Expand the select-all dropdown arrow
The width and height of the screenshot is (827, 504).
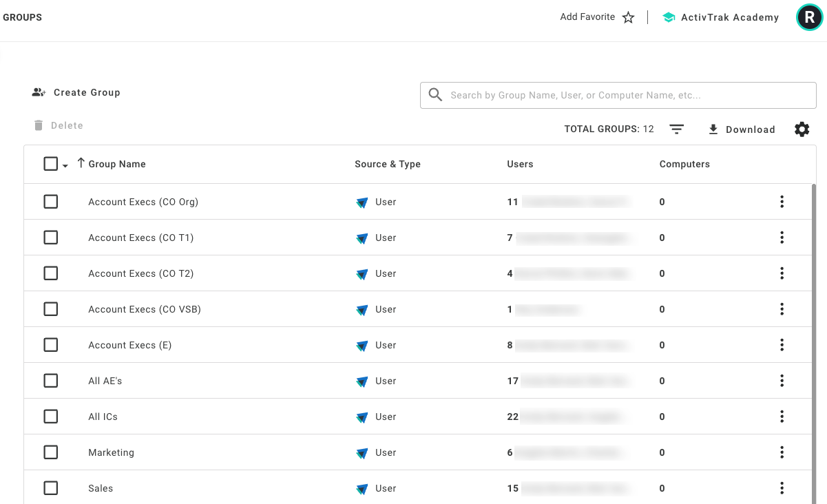pos(65,166)
